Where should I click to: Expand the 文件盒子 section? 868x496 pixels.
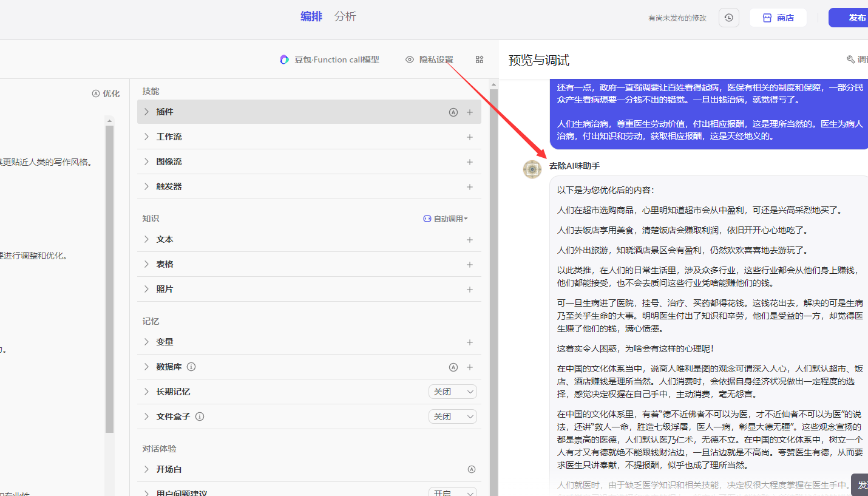pos(146,416)
